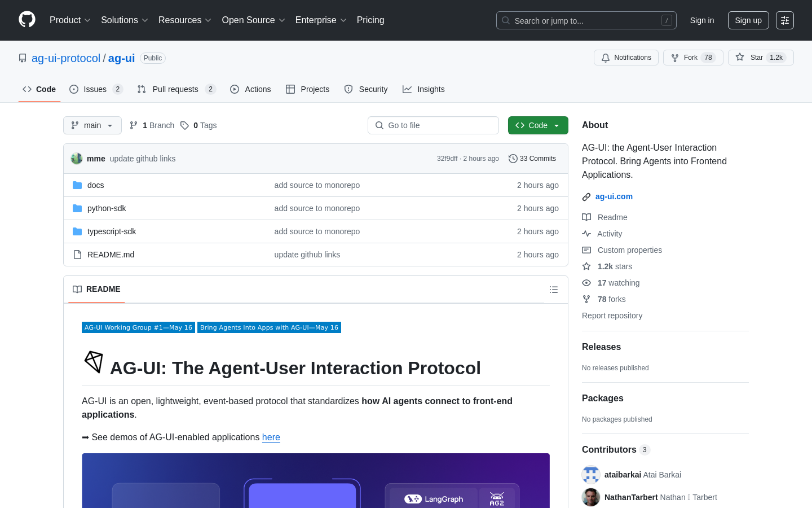View the 1.2k stars link
Image resolution: width=812 pixels, height=508 pixels.
pos(607,266)
